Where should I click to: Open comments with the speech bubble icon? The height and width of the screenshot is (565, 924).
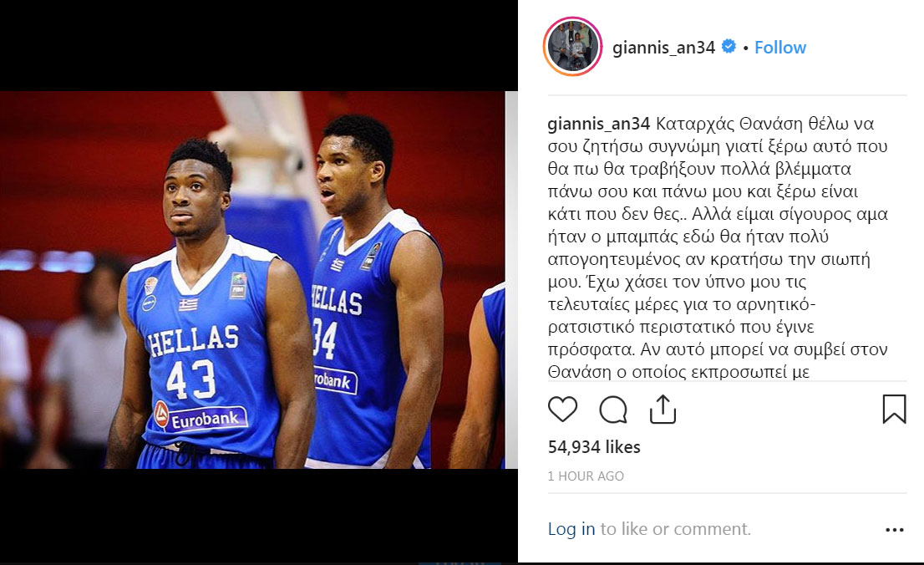(613, 410)
